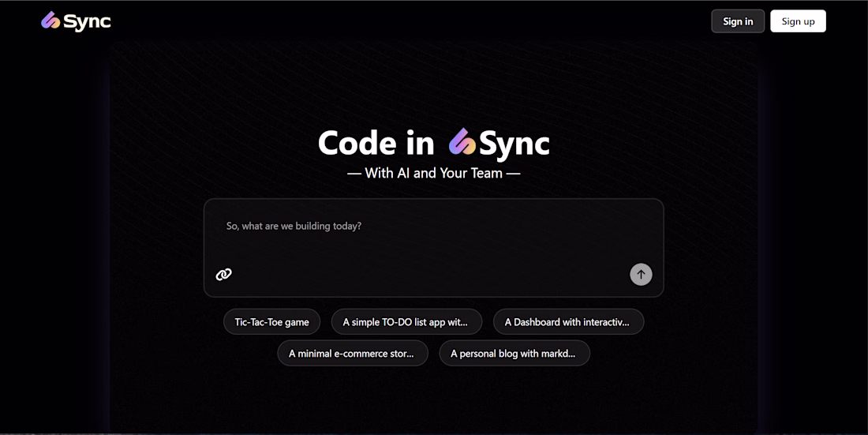
Task: Open the Sign in page
Action: tap(737, 21)
